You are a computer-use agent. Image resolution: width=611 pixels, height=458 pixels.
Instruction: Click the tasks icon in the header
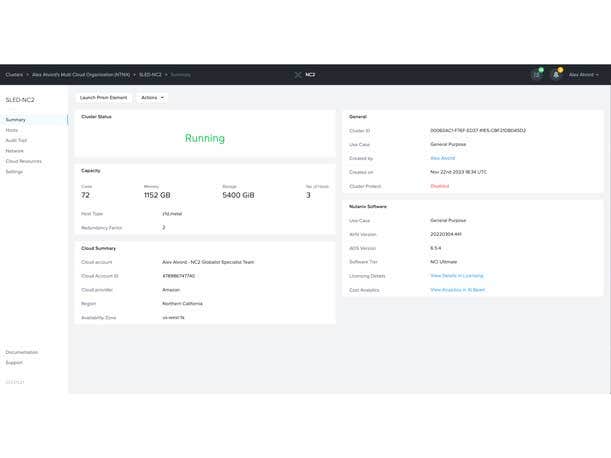[x=537, y=75]
